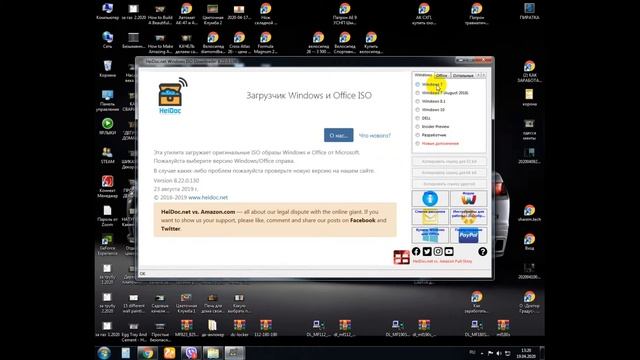Open HeiDoc.net vs. Amazon Full Story link
The height and width of the screenshot is (360, 640).
(442, 261)
